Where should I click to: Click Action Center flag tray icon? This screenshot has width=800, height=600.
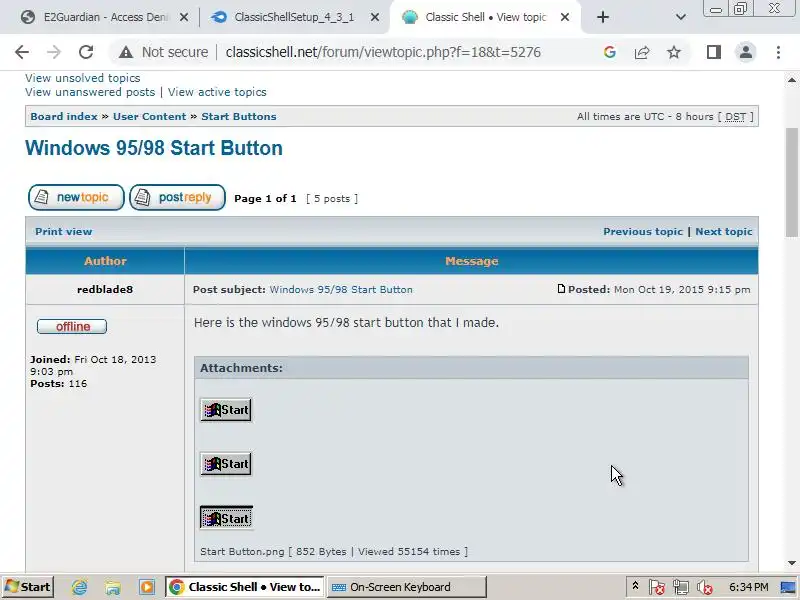[657, 587]
